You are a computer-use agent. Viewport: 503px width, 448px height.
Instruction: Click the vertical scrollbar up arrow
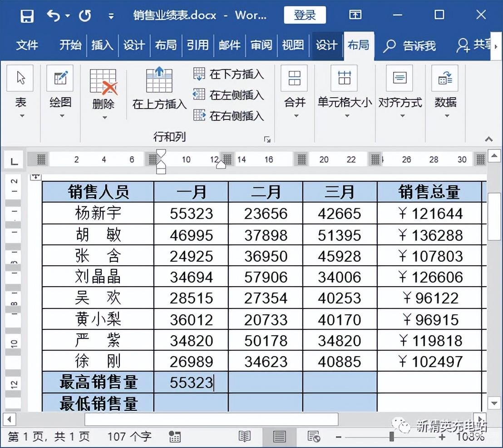(494, 156)
